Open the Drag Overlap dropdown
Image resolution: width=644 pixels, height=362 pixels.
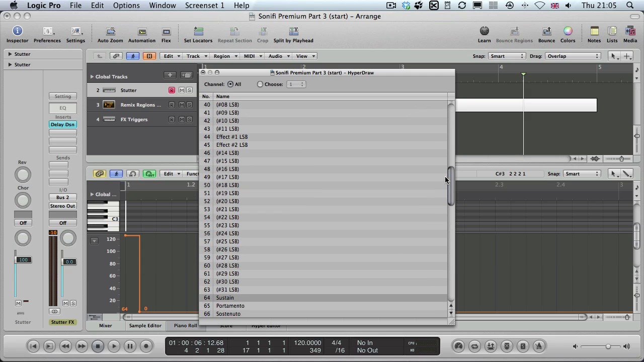click(x=573, y=56)
